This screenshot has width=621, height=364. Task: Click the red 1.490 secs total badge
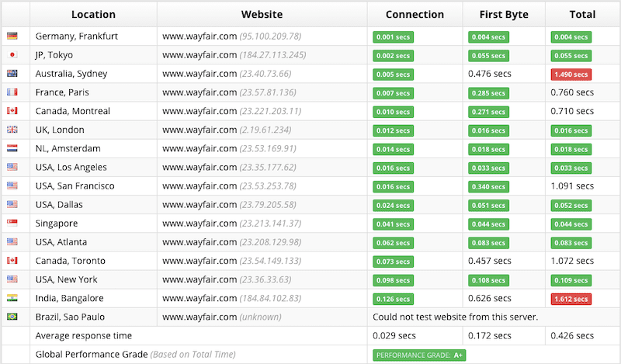[571, 75]
